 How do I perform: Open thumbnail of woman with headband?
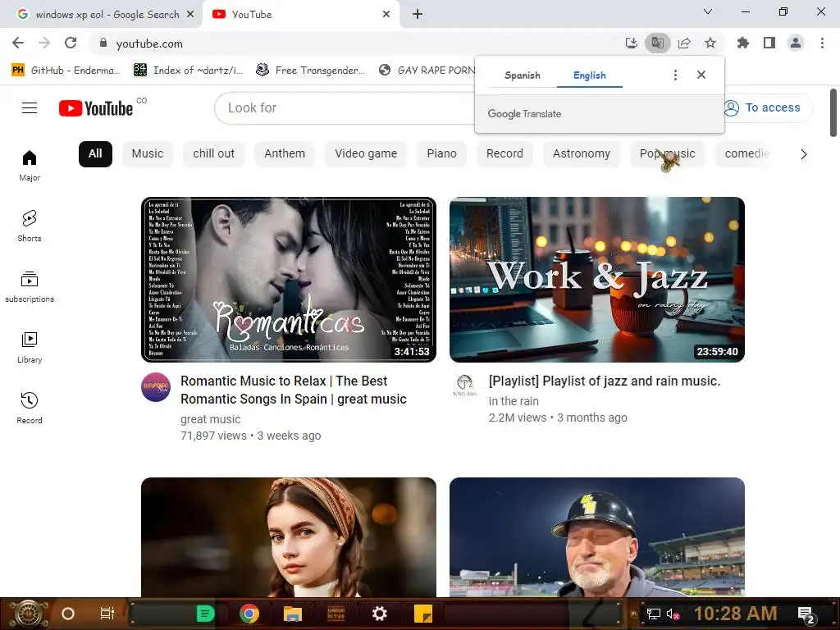289,536
